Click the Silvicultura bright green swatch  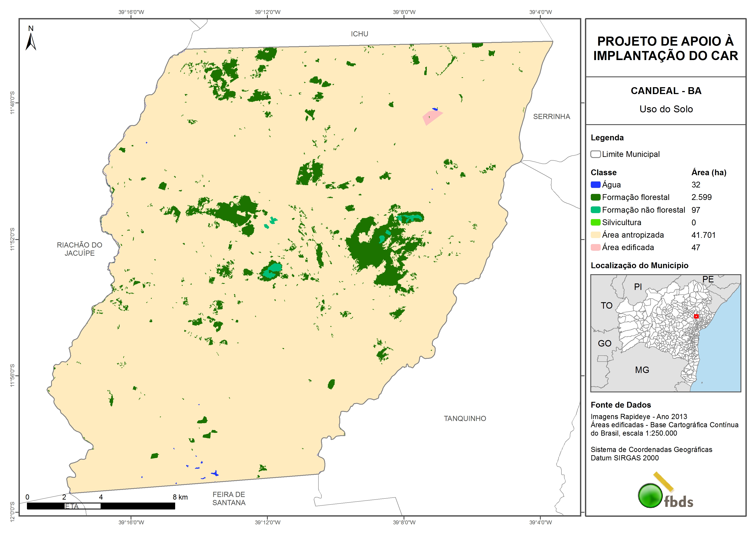tap(595, 222)
